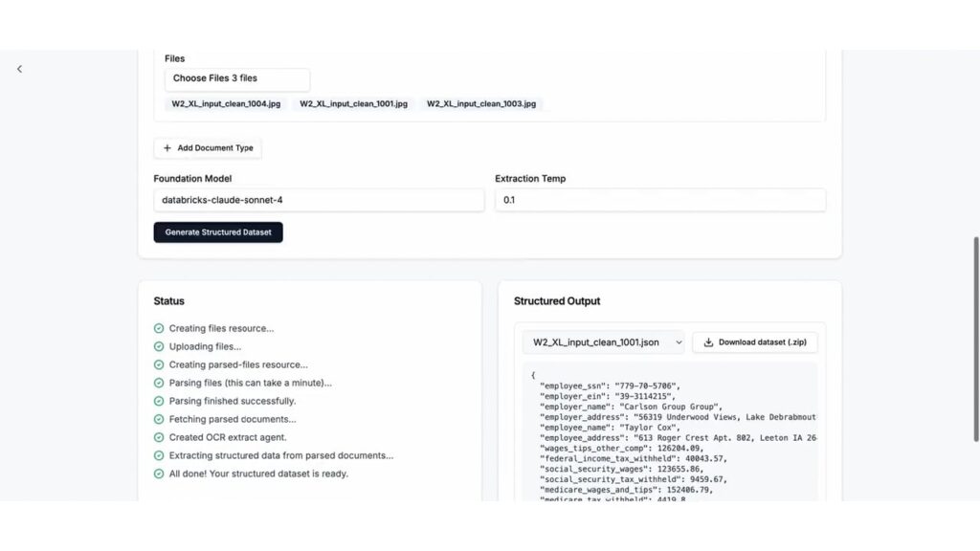
Task: Click the back chevron arrow icon
Action: click(x=19, y=69)
